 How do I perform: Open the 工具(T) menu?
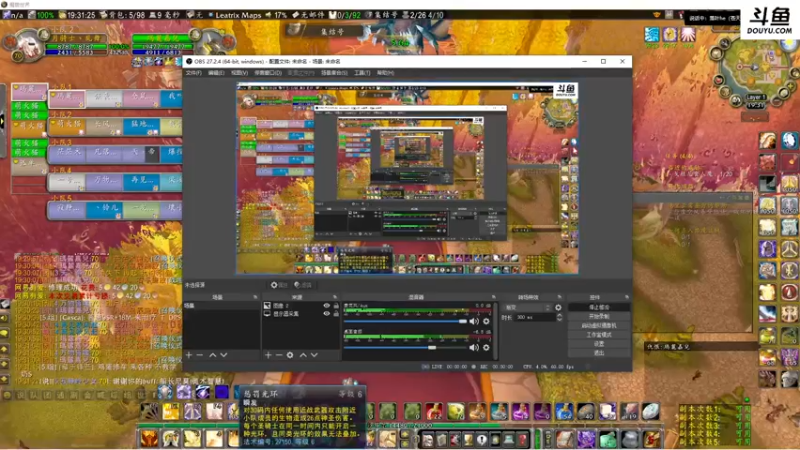[x=362, y=73]
